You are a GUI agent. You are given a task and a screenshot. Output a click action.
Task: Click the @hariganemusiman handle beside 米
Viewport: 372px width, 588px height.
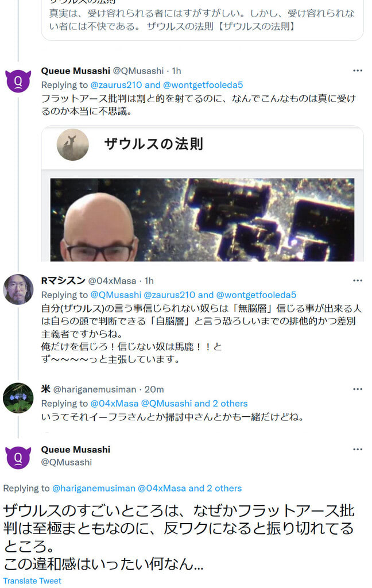pos(95,390)
